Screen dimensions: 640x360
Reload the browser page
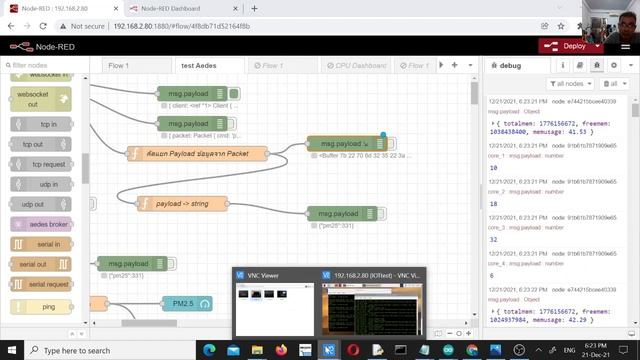point(43,26)
